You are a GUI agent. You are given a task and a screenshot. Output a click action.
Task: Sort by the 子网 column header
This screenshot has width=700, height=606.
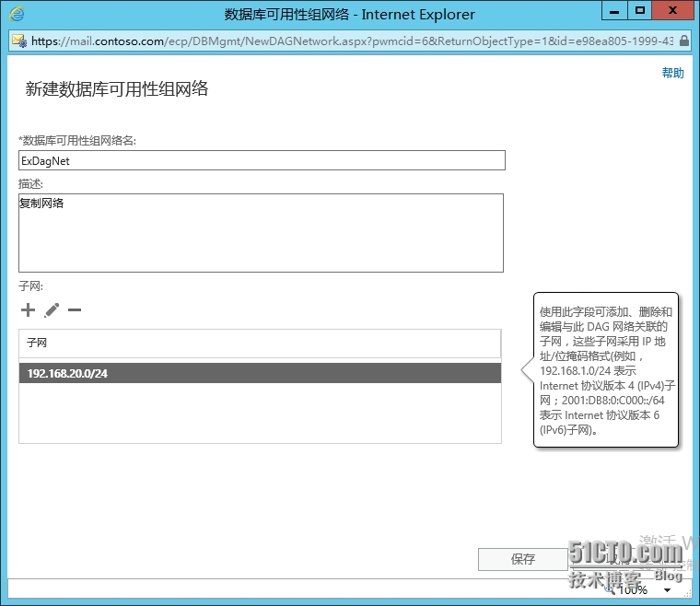pyautogui.click(x=260, y=343)
